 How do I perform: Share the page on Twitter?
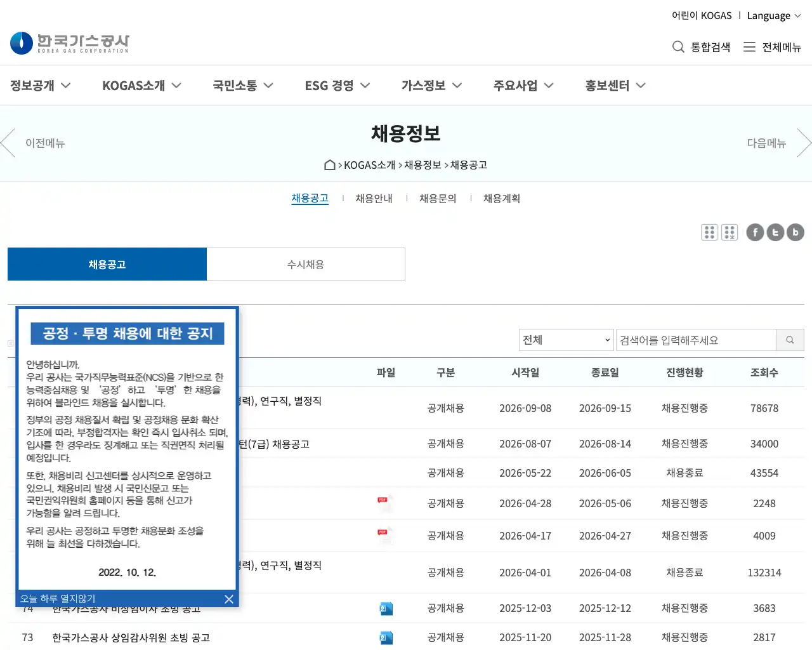coord(775,232)
